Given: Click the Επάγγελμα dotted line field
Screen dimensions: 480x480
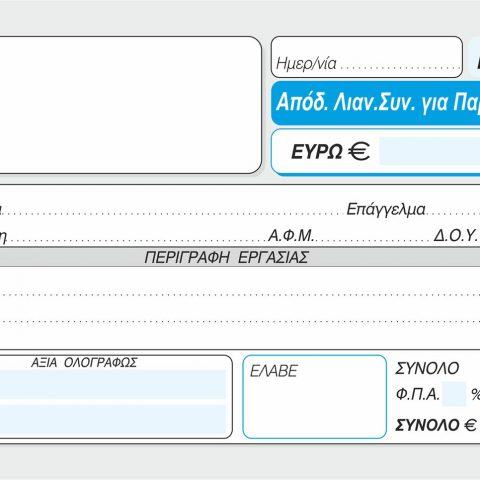Looking at the screenshot, I should [x=413, y=210].
